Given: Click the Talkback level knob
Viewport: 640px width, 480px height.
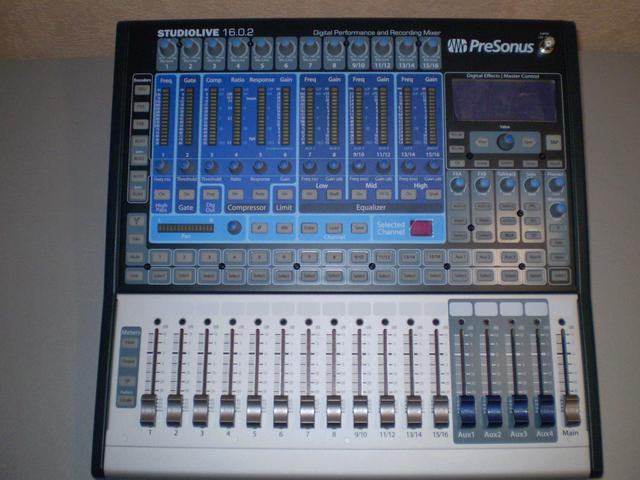Looking at the screenshot, I should pos(507,185).
